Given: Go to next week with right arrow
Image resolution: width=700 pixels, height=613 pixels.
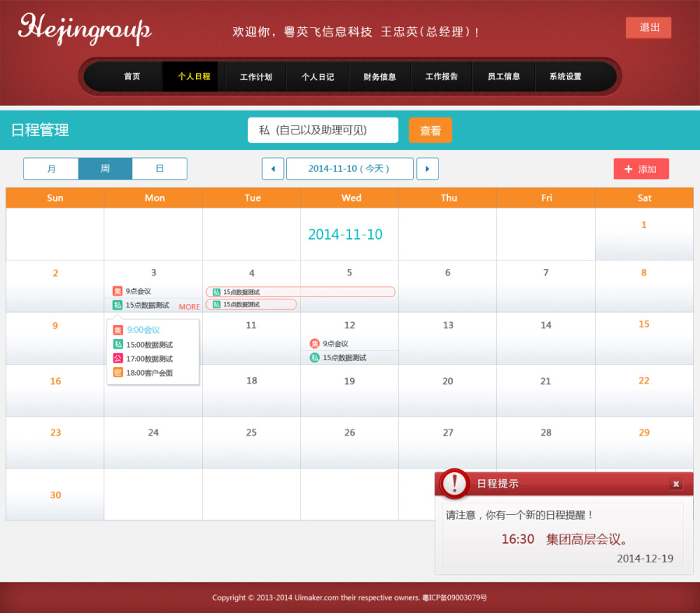Looking at the screenshot, I should click(427, 169).
